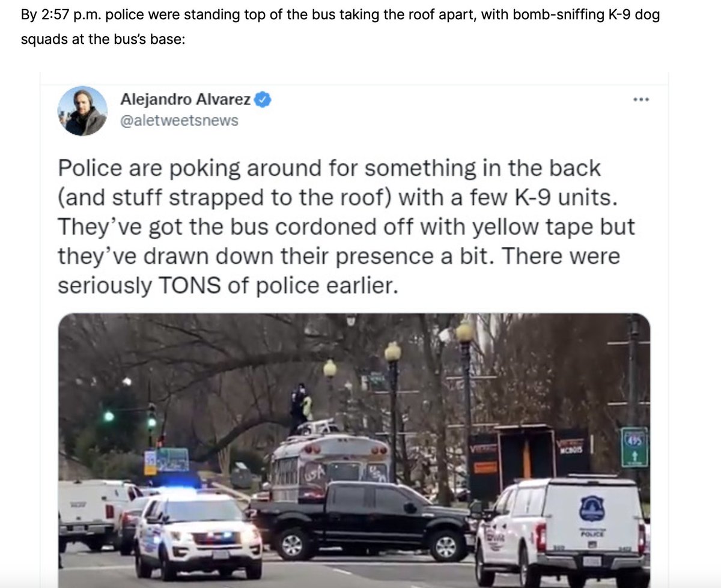Click the green I-495 highway sign
The width and height of the screenshot is (721, 588).
634,447
